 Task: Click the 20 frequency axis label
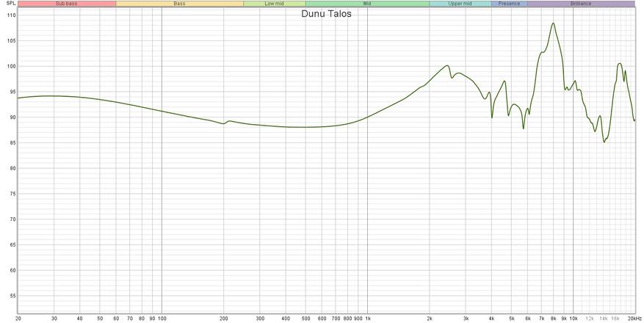[x=18, y=319]
